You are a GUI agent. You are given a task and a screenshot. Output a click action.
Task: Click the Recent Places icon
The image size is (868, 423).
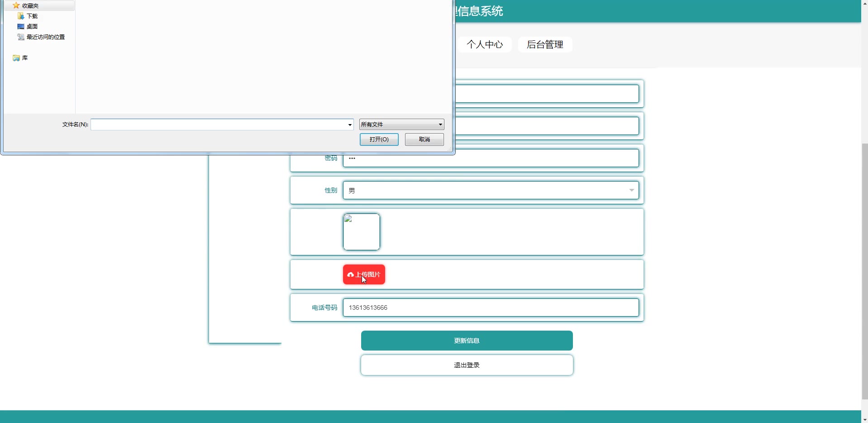(21, 37)
